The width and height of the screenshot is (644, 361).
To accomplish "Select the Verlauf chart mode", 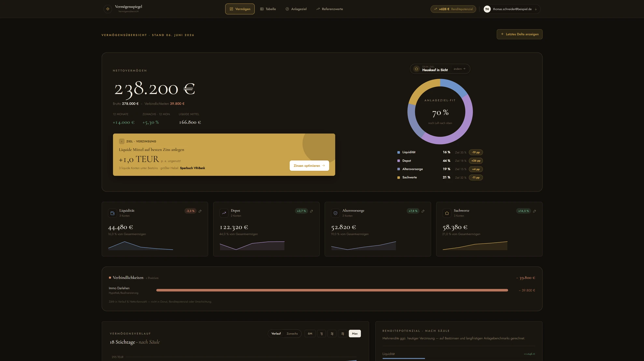I will (x=276, y=334).
